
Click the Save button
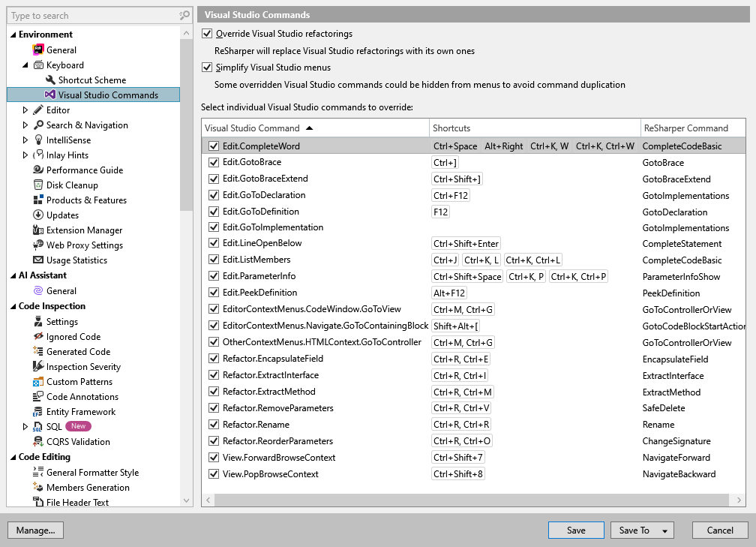tap(576, 530)
